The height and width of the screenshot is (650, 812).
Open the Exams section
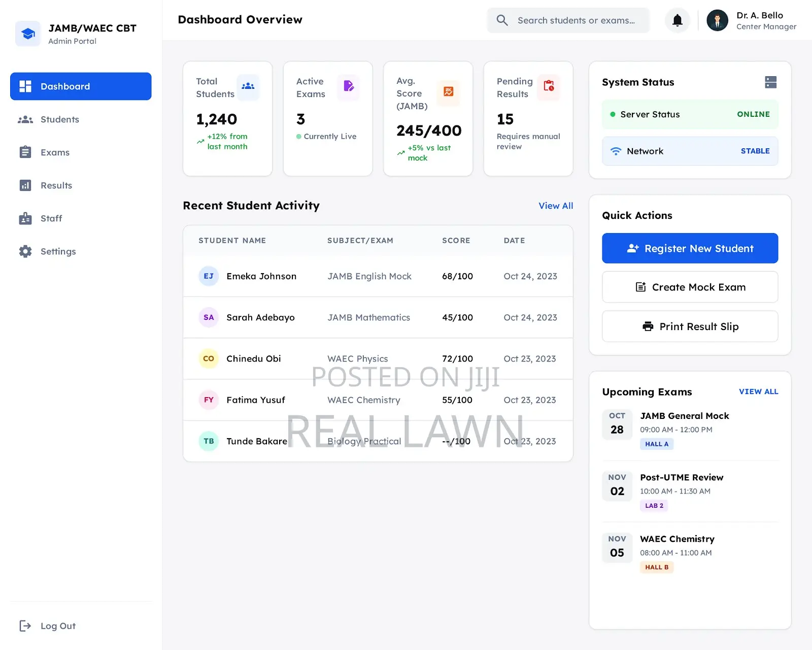tap(81, 152)
